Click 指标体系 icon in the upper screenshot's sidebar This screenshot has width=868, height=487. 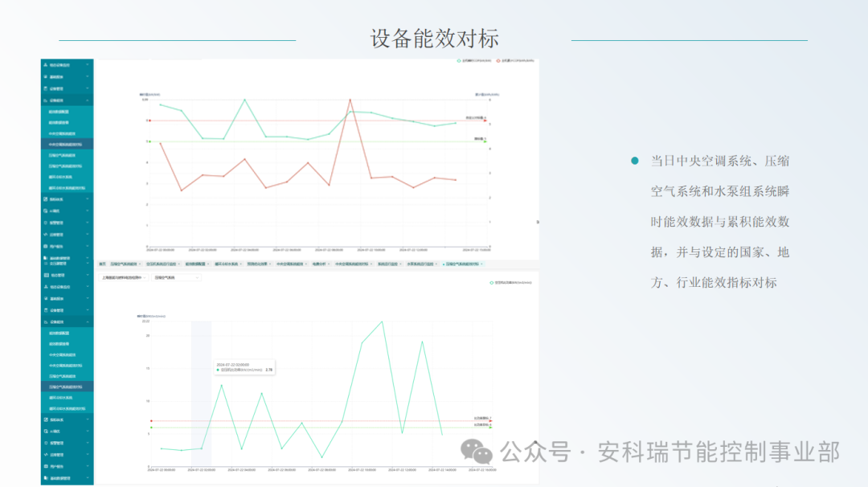pos(45,199)
